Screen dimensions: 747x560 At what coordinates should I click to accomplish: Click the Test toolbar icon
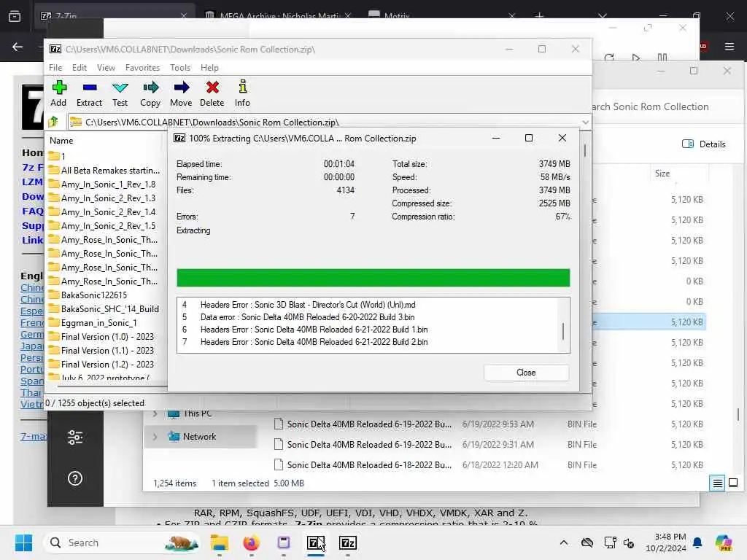point(120,93)
